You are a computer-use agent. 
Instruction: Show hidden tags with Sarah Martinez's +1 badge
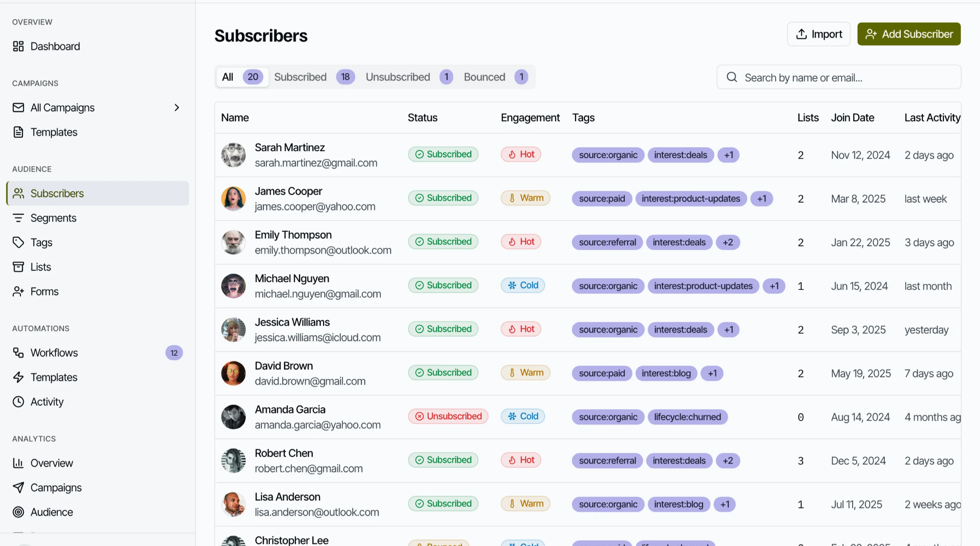(729, 155)
